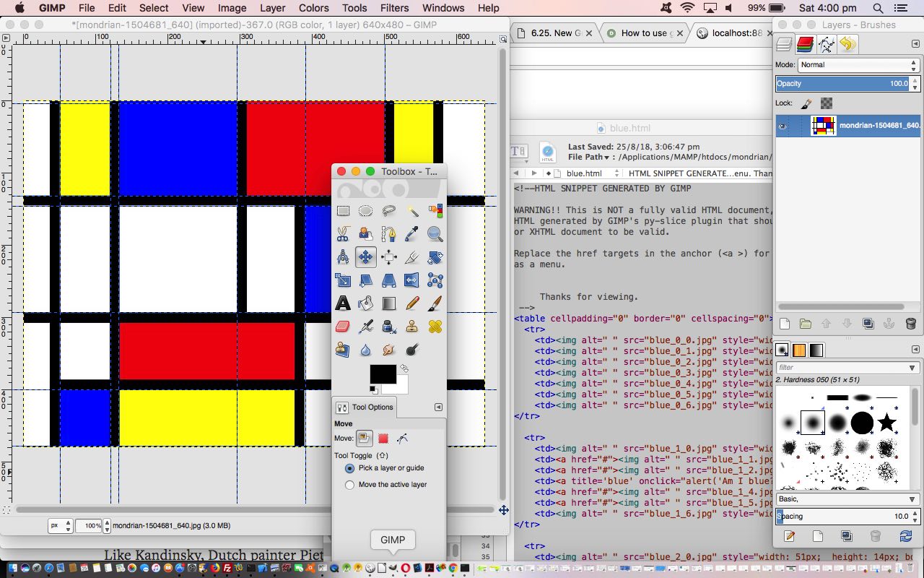Screen dimensions: 924x578
Task: Toggle Lock pixels brush icon
Action: tap(807, 103)
